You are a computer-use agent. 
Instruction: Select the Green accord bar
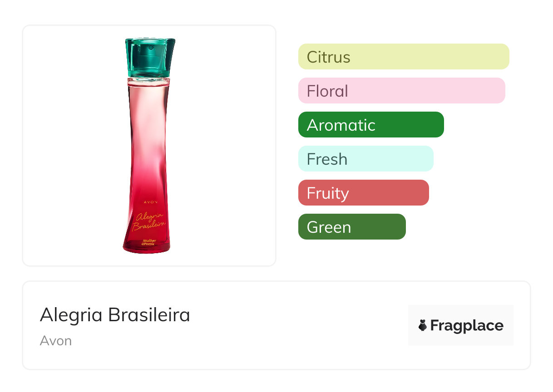[x=351, y=227]
